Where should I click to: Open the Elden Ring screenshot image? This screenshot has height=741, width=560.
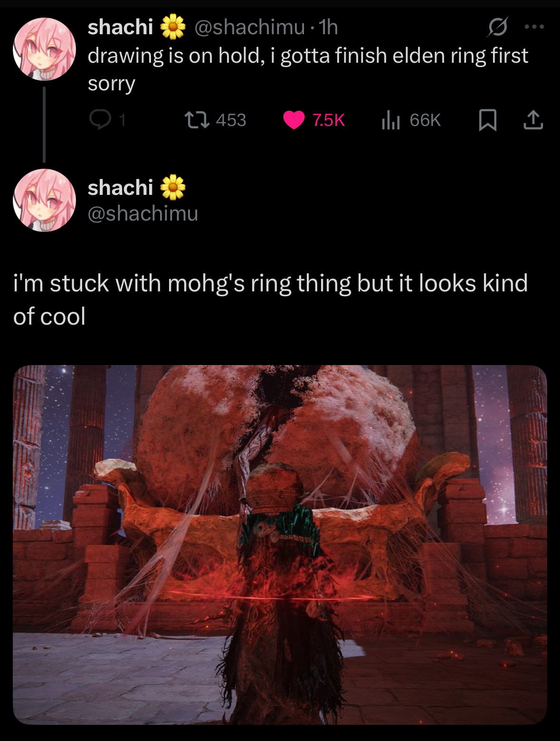tap(280, 545)
